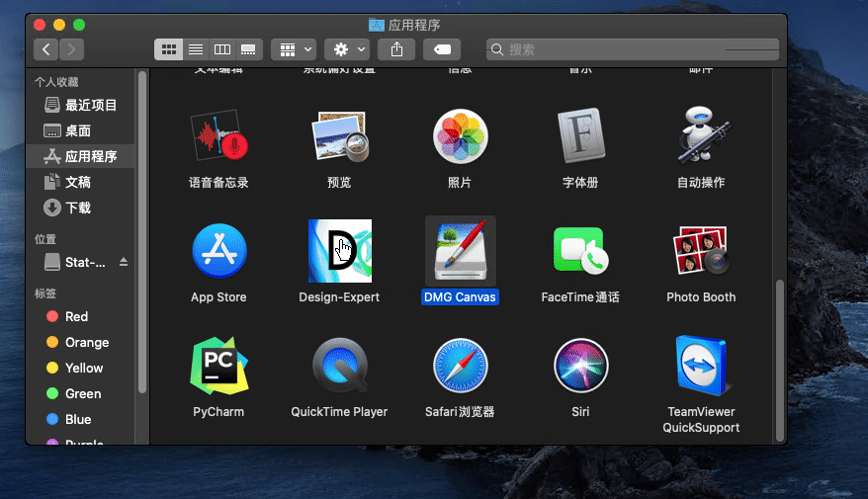Image resolution: width=868 pixels, height=499 pixels.
Task: Select the Orange tag in sidebar
Action: tap(80, 342)
